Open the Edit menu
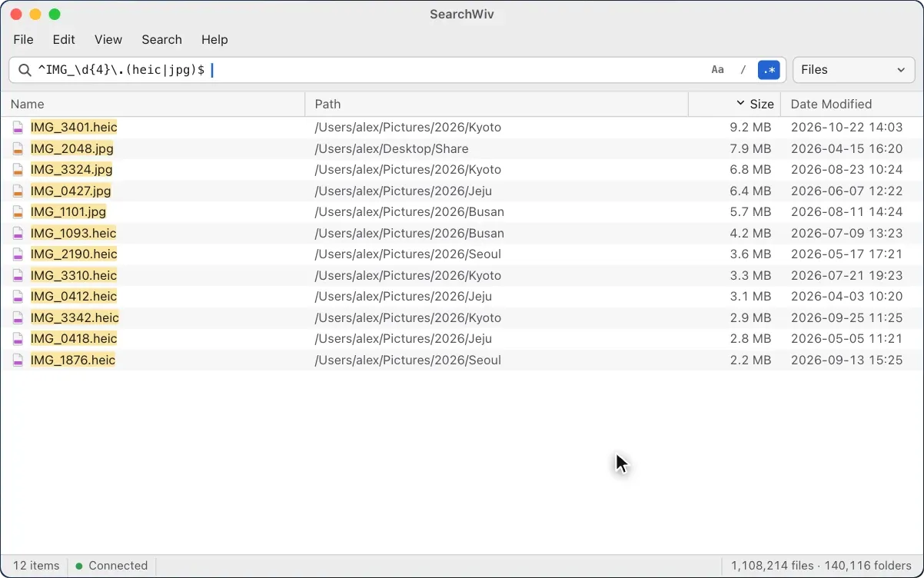 [64, 40]
